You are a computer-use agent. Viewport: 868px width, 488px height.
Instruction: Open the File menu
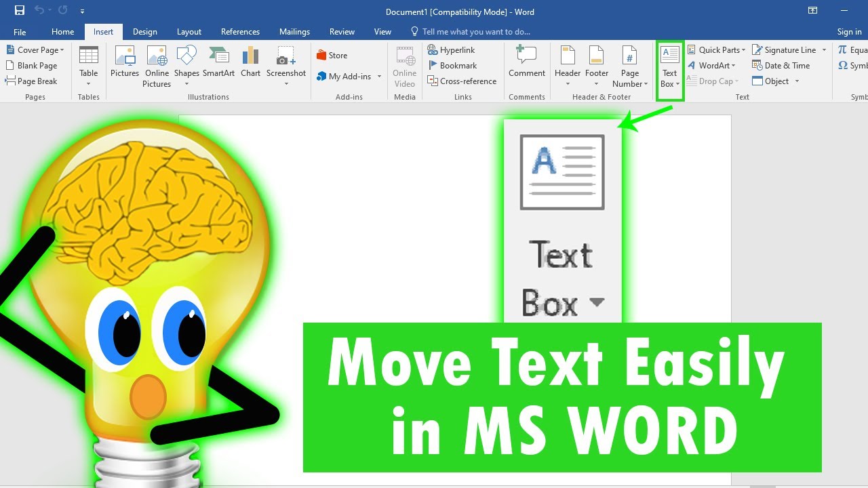point(20,32)
